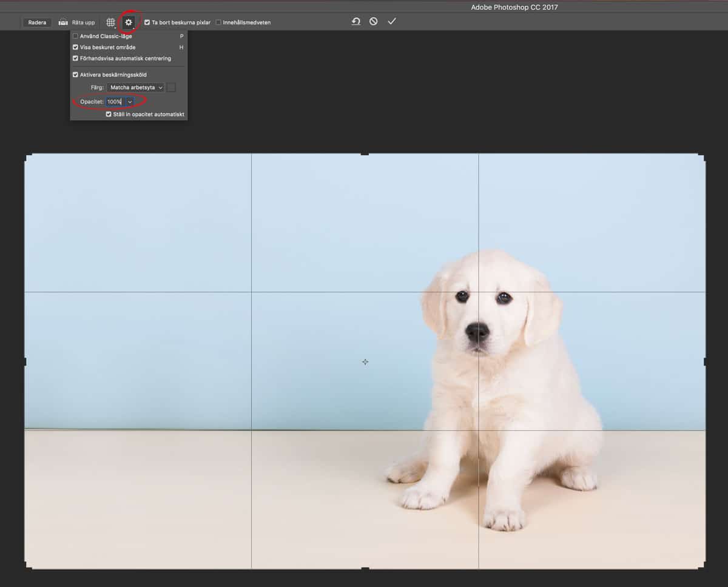Tick the Innehållsmedveten checkbox
The image size is (728, 587).
(x=218, y=22)
